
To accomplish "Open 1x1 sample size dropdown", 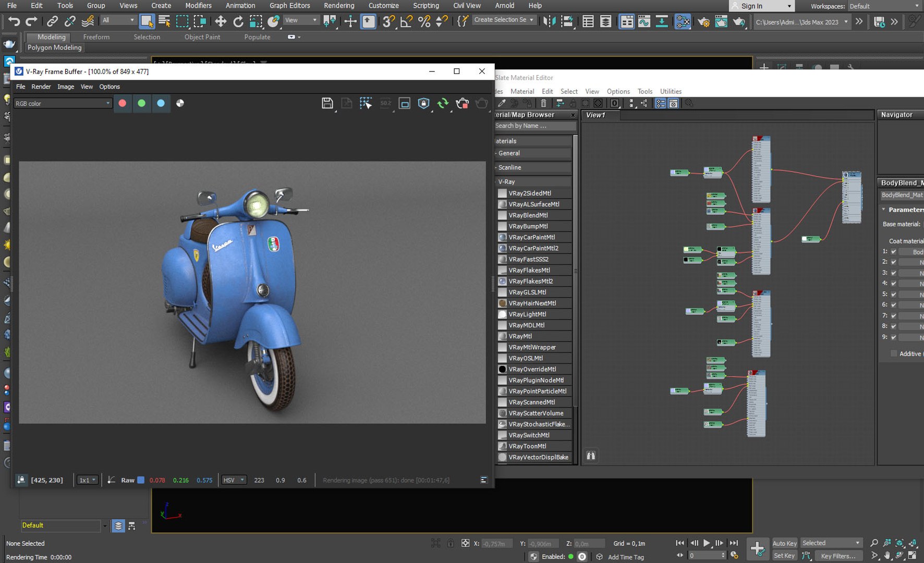I will (x=87, y=480).
